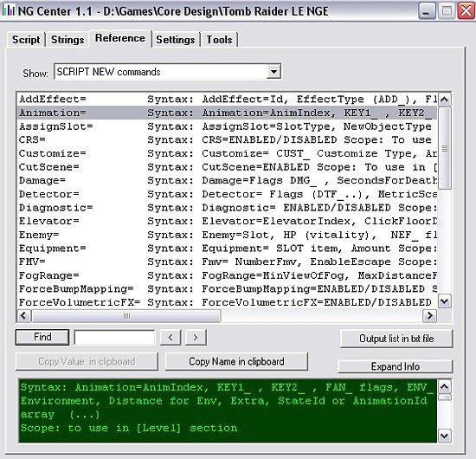Viewport: 476px width, 459px height.
Task: Select the ForceBumpMapping= command row
Action: (228, 289)
